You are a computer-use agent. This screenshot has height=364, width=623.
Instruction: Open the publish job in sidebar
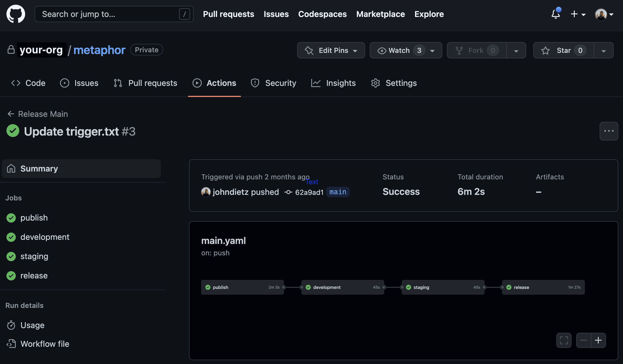coord(34,218)
